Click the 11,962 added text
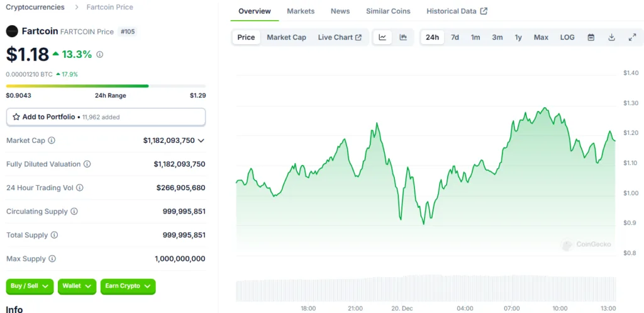 tap(101, 117)
